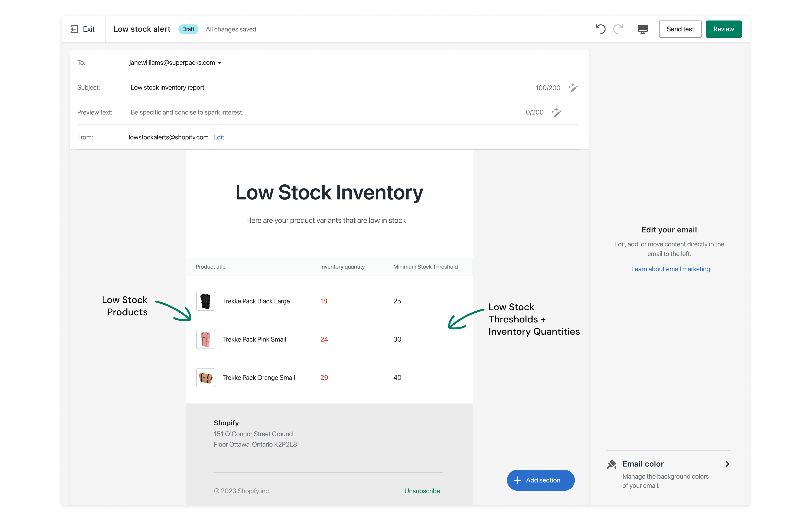Expand Email color settings chevron
This screenshot has height=523, width=812.
(x=727, y=464)
